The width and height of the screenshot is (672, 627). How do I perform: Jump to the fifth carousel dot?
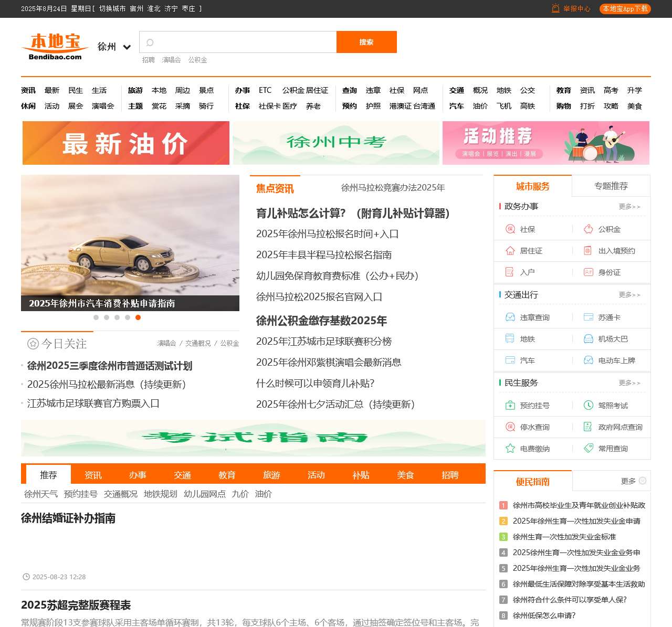point(139,317)
